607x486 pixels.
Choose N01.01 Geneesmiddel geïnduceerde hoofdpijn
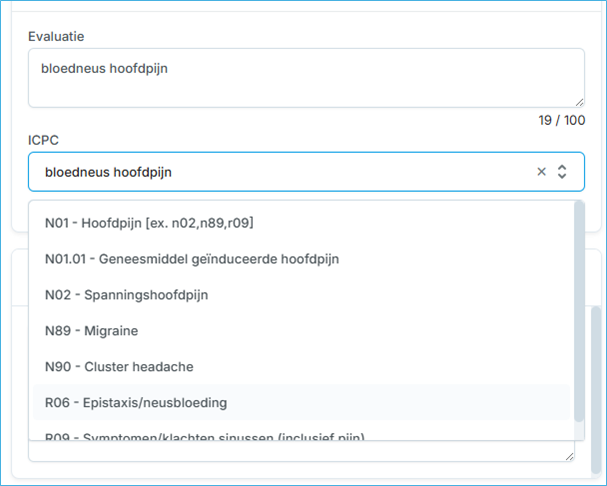pyautogui.click(x=192, y=259)
